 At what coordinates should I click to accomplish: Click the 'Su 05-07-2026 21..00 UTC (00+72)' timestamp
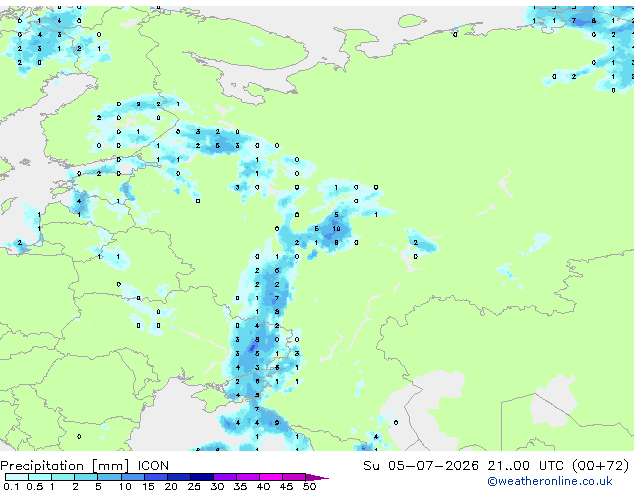(x=496, y=466)
